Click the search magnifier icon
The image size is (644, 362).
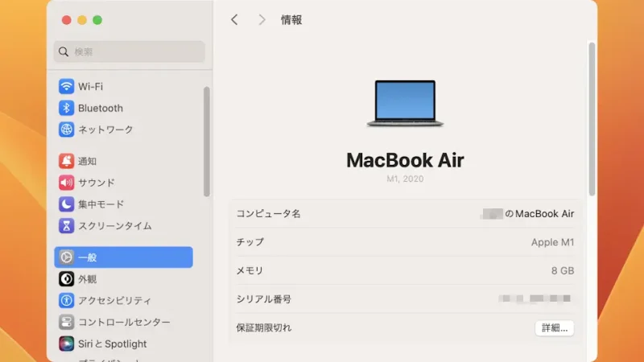click(x=64, y=51)
